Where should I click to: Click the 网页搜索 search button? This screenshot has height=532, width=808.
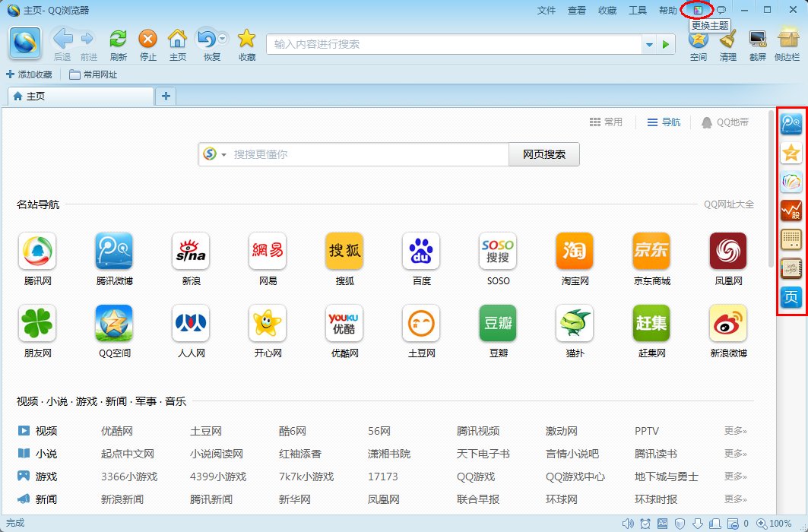pyautogui.click(x=545, y=154)
